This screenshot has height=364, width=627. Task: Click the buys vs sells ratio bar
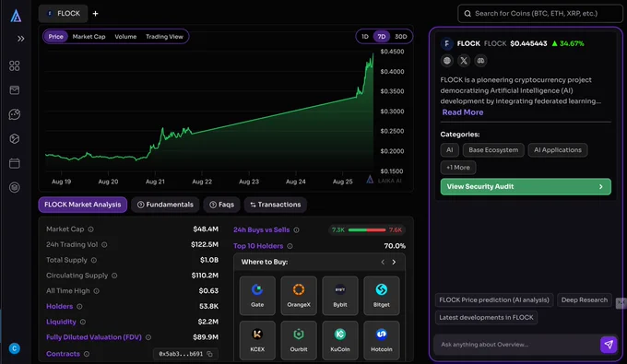point(367,230)
